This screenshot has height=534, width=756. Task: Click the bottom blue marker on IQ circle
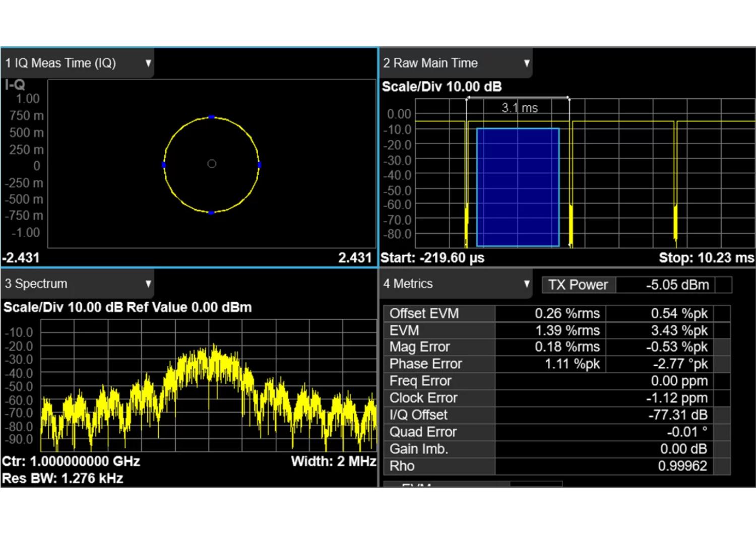(211, 213)
